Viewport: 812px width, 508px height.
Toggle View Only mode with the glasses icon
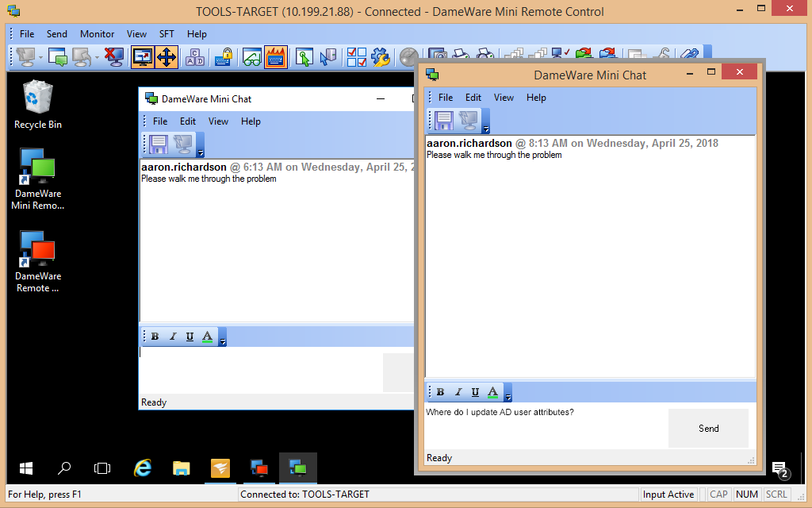(x=251, y=57)
